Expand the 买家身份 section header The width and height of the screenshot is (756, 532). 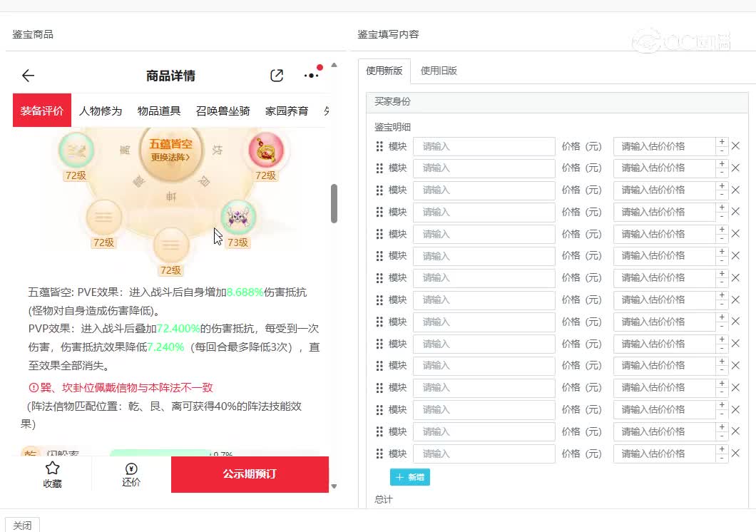(x=557, y=102)
